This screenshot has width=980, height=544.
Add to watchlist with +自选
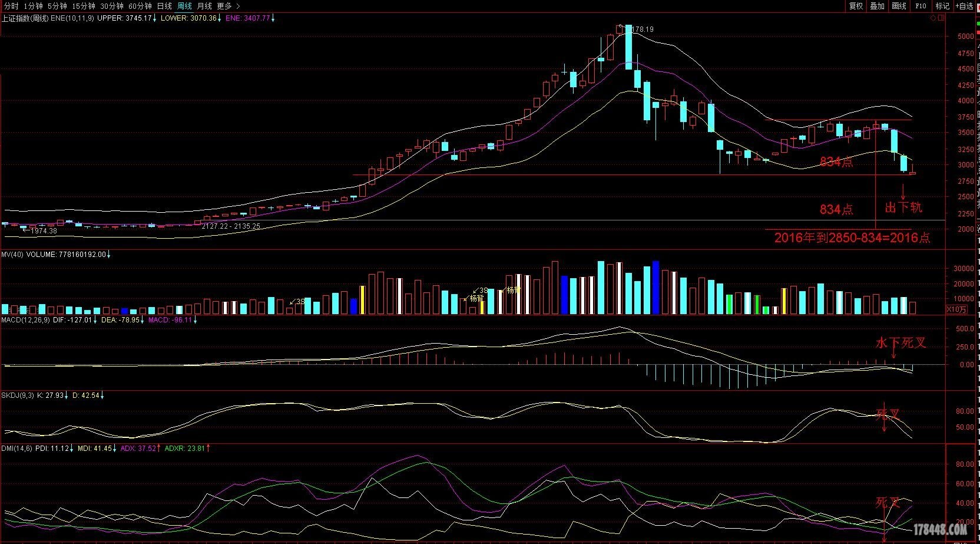965,6
